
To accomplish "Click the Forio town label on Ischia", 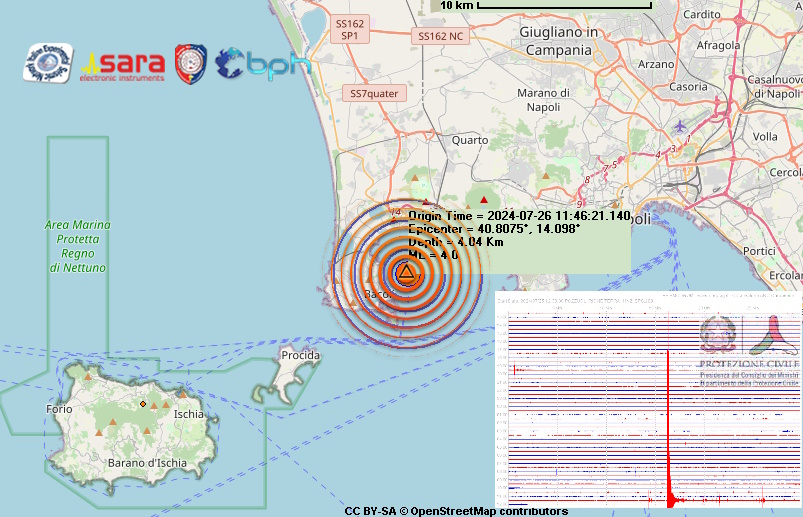I will [59, 409].
